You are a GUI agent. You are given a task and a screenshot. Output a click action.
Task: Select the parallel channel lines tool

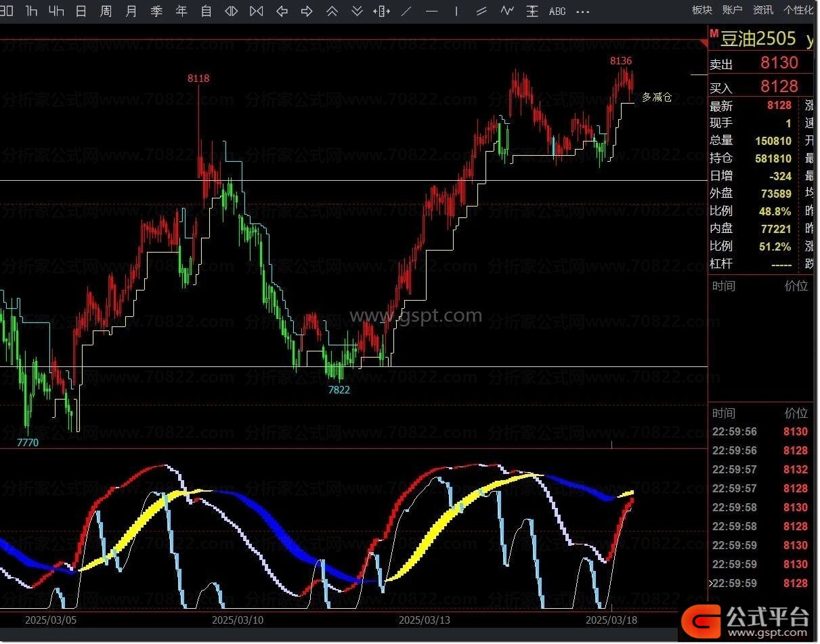[481, 10]
